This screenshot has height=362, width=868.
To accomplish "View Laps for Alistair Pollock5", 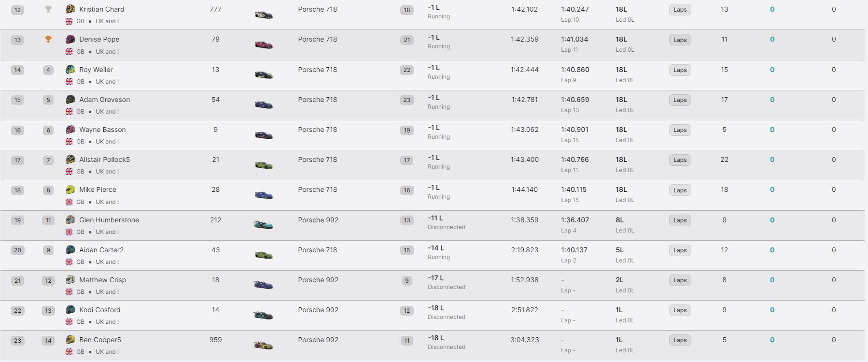I will pos(680,160).
